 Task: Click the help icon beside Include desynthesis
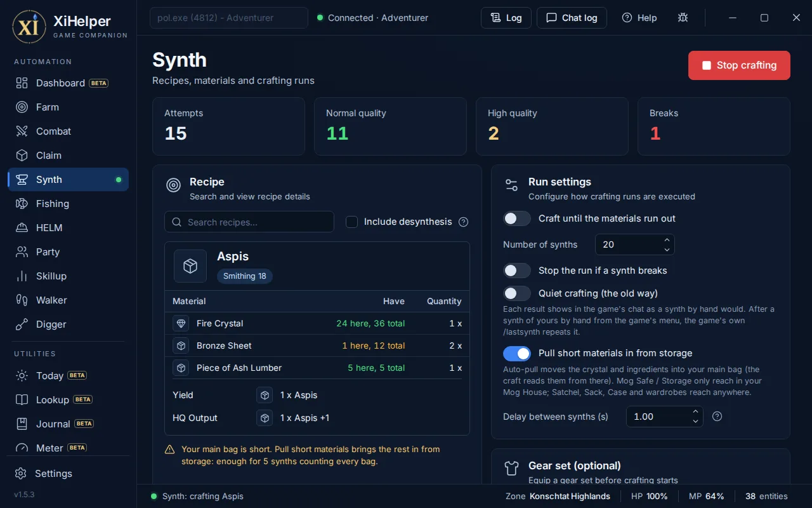coord(463,222)
